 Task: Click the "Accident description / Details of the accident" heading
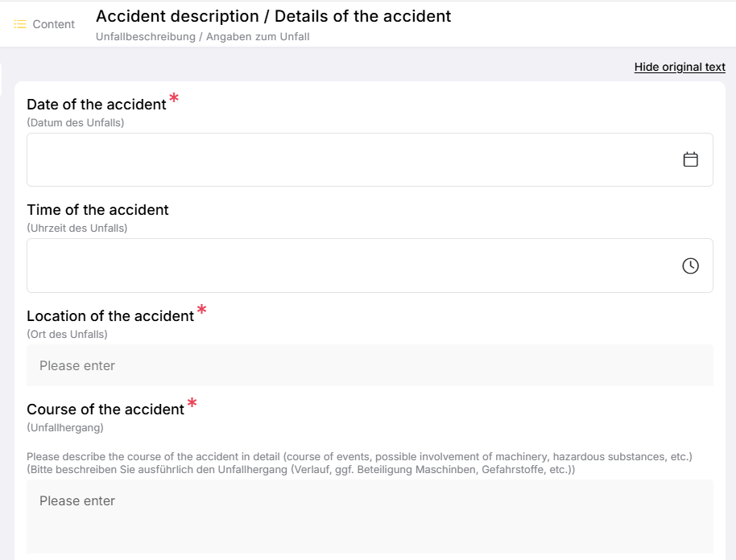[x=273, y=16]
